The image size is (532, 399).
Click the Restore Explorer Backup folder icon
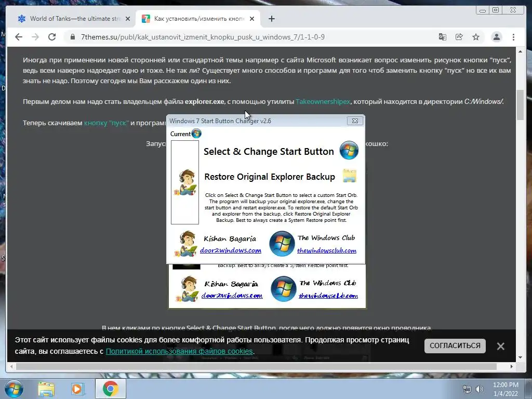point(350,176)
